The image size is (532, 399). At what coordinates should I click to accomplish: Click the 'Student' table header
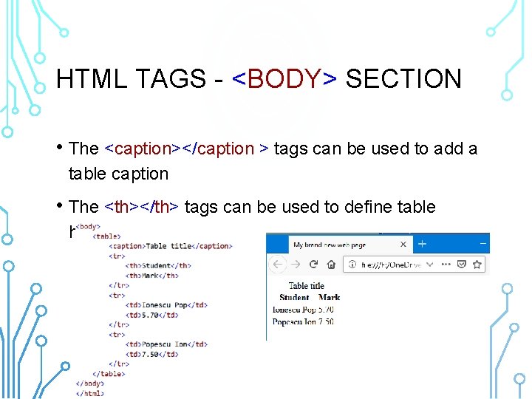tap(294, 298)
